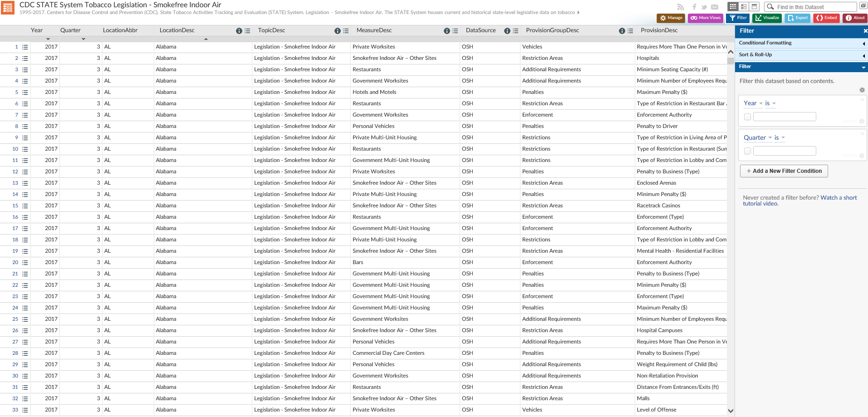The height and width of the screenshot is (417, 868).
Task: Collapse the Filter section header
Action: pyautogui.click(x=801, y=67)
